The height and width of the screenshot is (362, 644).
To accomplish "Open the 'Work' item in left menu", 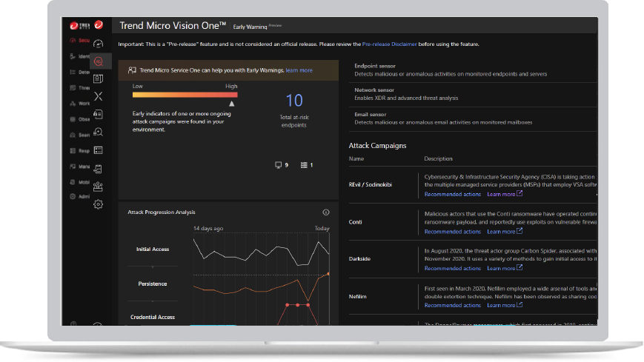I will pyautogui.click(x=80, y=104).
